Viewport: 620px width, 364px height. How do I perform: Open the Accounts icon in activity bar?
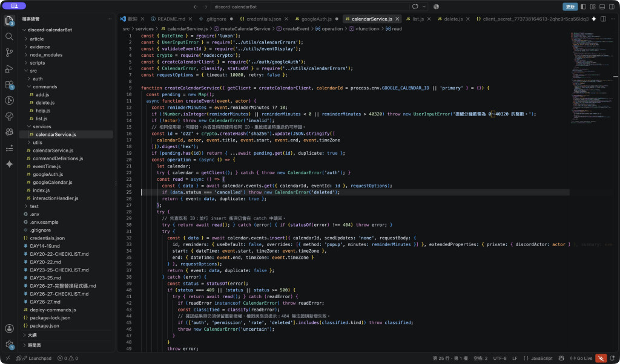point(9,328)
